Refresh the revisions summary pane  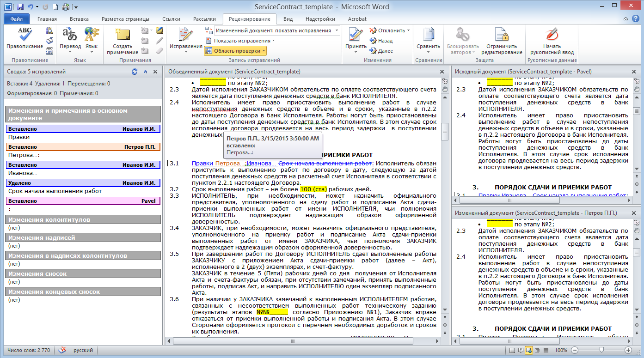tap(135, 72)
